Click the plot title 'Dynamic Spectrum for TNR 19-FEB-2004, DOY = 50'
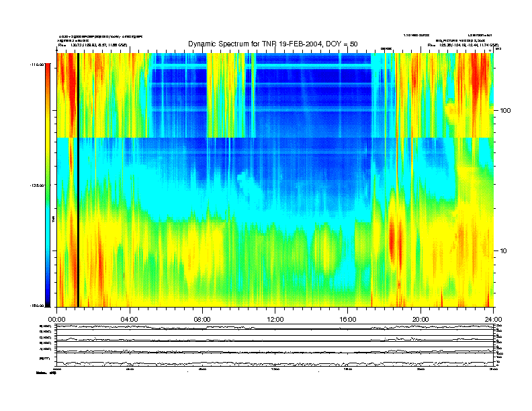 pyautogui.click(x=273, y=44)
